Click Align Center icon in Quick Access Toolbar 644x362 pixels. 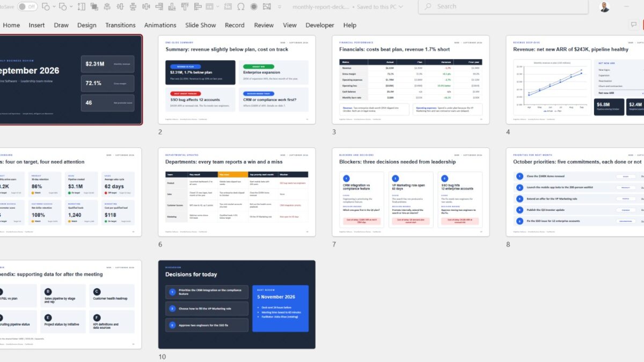[107, 6]
